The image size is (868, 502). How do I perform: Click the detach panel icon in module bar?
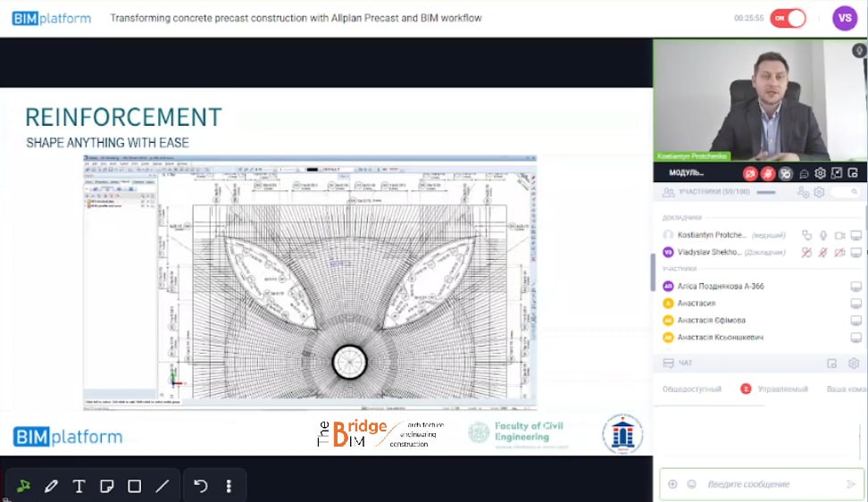tap(853, 173)
